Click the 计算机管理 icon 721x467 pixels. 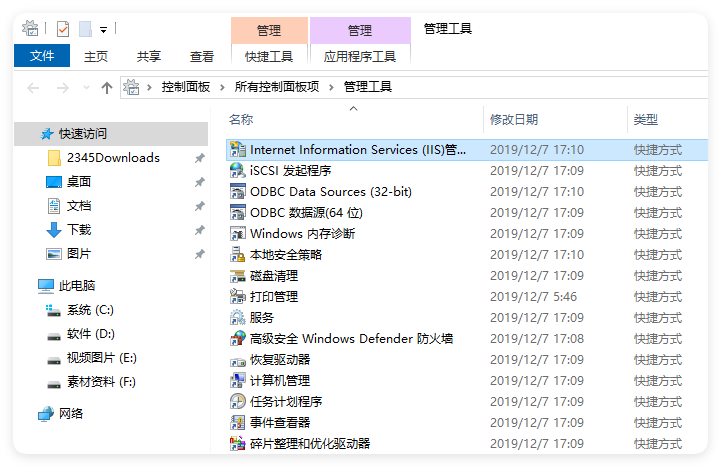pos(238,381)
